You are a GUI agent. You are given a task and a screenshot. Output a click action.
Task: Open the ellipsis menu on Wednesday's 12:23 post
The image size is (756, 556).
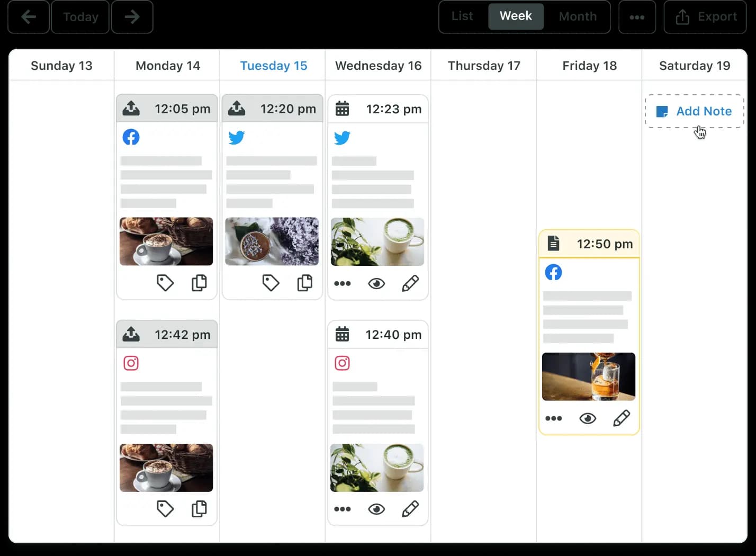(343, 283)
